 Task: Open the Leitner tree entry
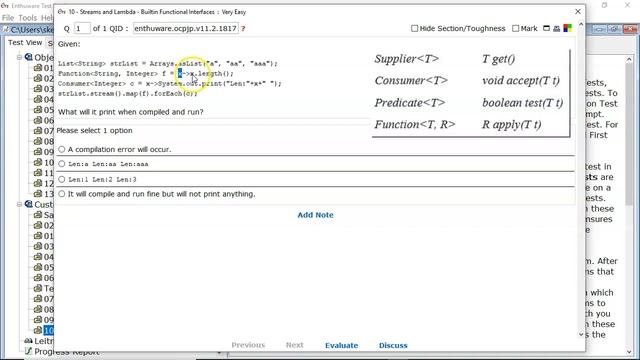click(x=39, y=341)
